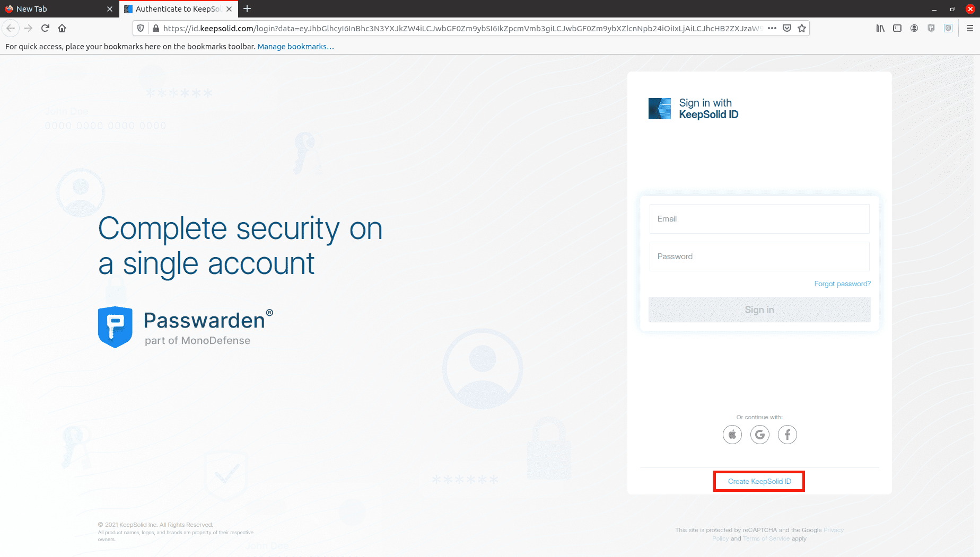
Task: Continue with Facebook icon
Action: [x=787, y=435]
